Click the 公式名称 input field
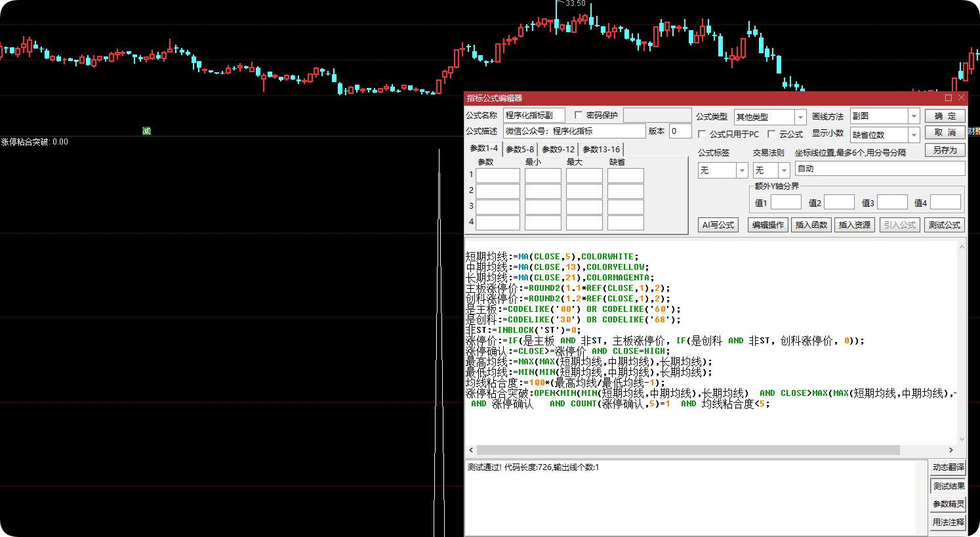 534,116
